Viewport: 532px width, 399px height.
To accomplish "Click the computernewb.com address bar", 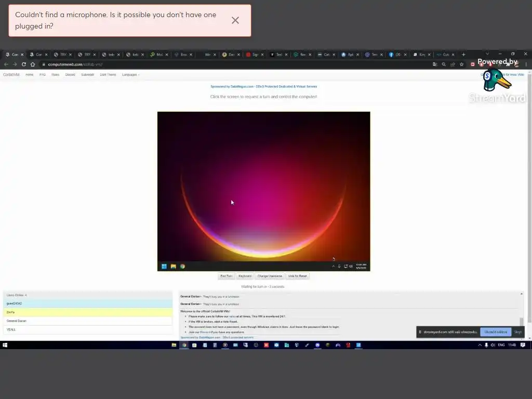I will (x=234, y=64).
